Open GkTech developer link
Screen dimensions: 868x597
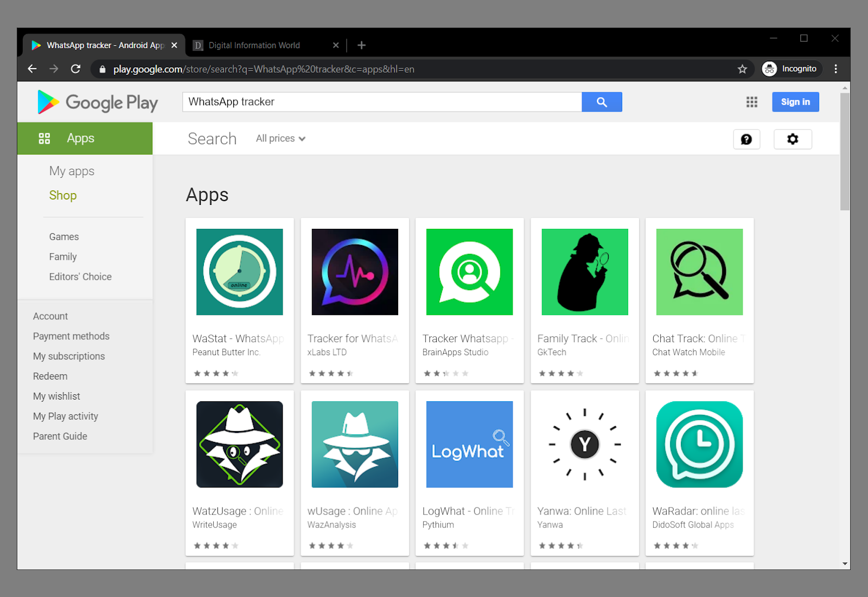pos(552,352)
